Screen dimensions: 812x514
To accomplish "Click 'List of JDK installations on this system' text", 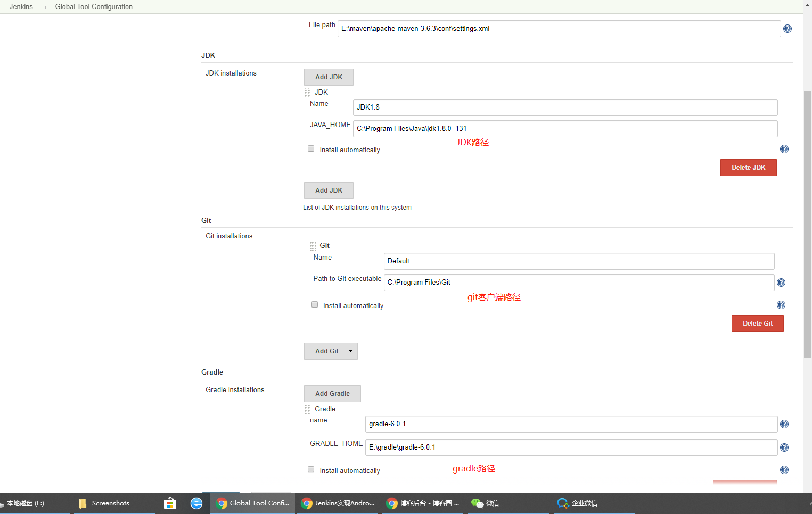I will [357, 208].
